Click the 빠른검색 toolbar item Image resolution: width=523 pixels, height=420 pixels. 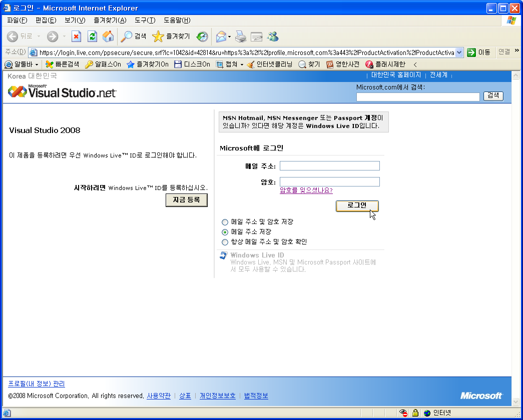click(x=63, y=64)
